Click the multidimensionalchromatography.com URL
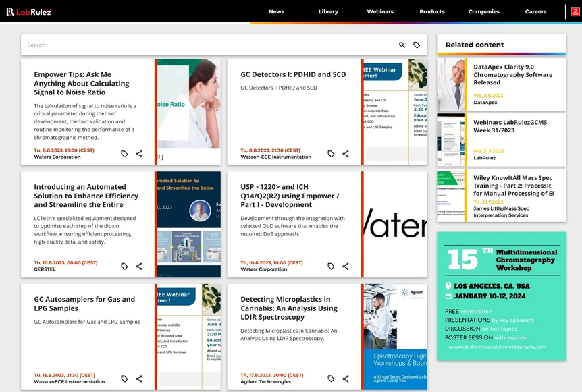Viewport: 582px width, 392px height. [497, 347]
